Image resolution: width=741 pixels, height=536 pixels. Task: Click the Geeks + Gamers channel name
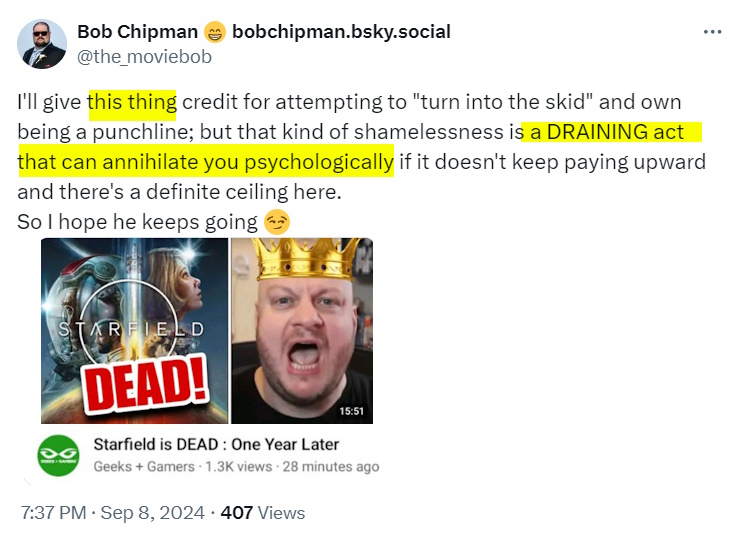tap(144, 467)
